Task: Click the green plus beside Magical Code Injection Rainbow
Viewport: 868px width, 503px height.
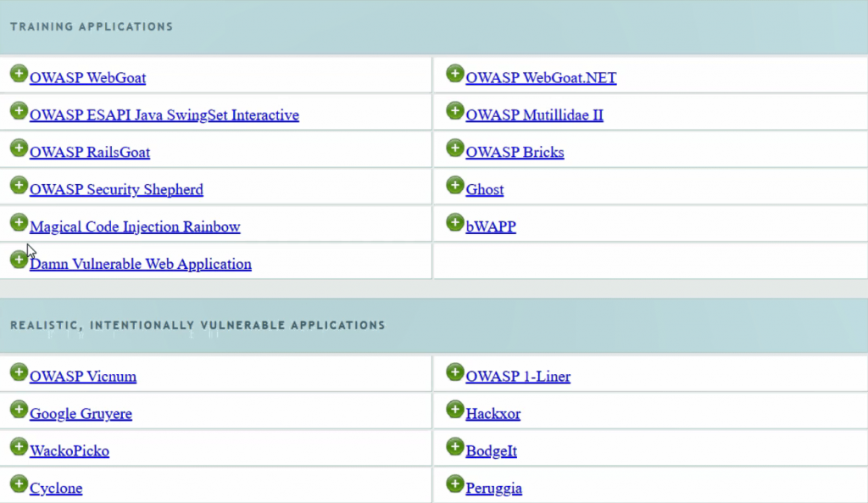Action: point(19,222)
